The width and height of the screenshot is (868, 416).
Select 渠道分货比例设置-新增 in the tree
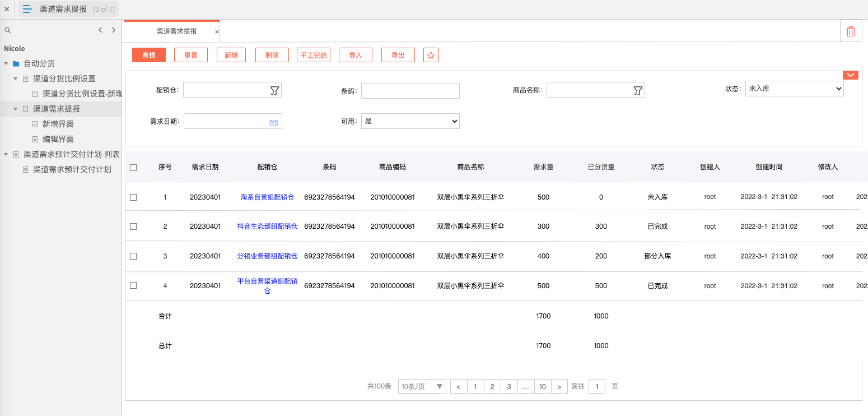82,94
